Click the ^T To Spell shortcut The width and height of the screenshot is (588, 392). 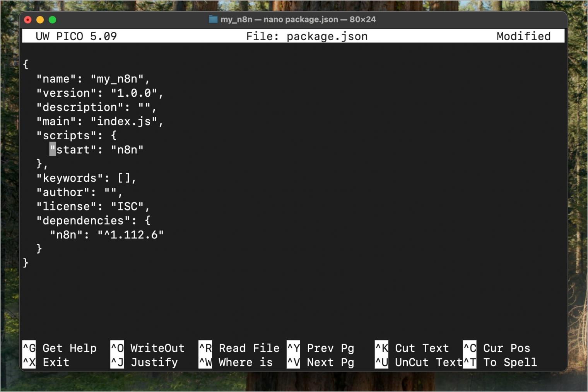(x=500, y=362)
